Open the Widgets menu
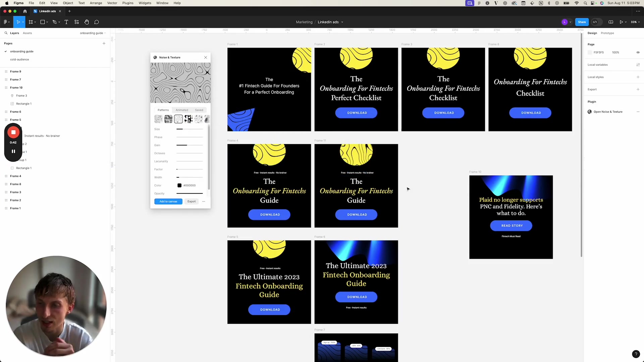644x362 pixels. click(x=145, y=3)
